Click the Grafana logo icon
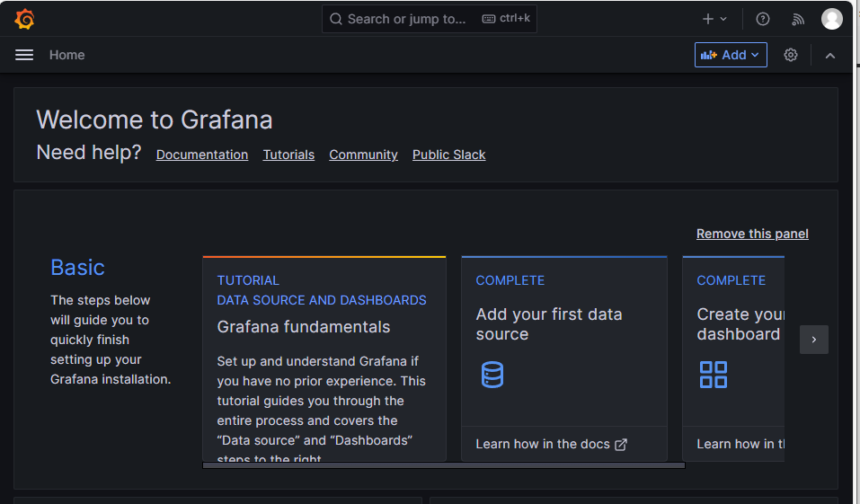Viewport: 860px width, 504px height. click(x=24, y=19)
